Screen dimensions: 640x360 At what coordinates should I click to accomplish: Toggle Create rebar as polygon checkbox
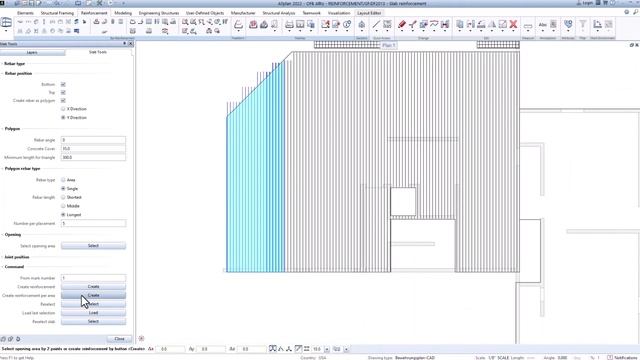point(63,100)
